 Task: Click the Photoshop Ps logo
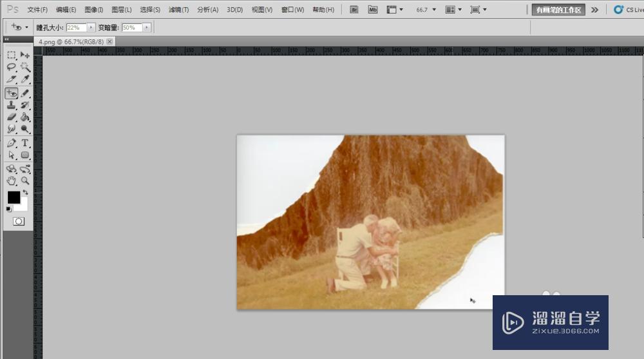click(13, 9)
